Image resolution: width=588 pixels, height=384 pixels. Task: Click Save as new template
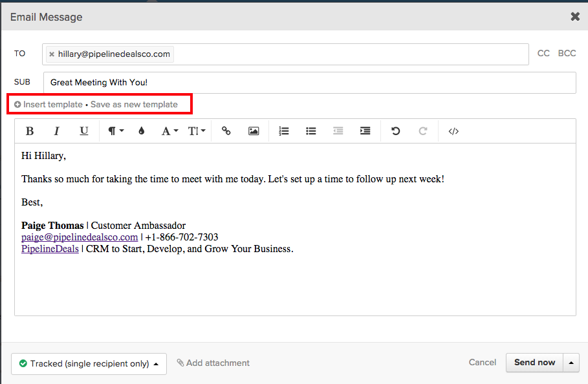pyautogui.click(x=135, y=105)
